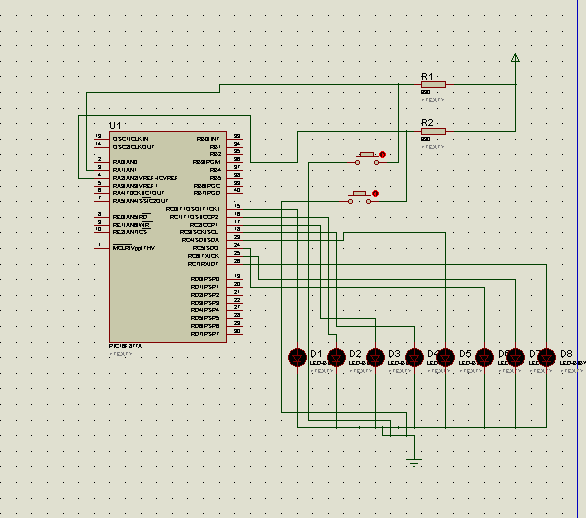
Task: Toggle upper push button's red actuator dot
Action: [x=382, y=154]
